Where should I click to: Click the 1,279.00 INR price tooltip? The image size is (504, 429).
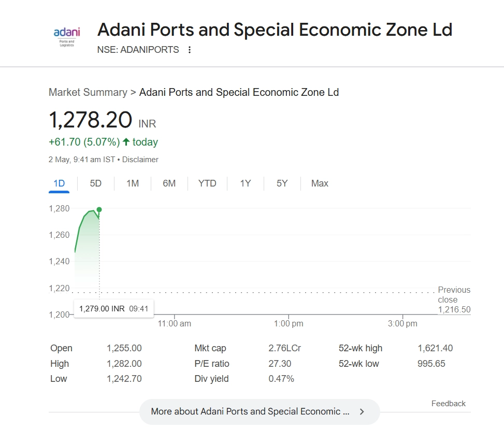tap(113, 309)
